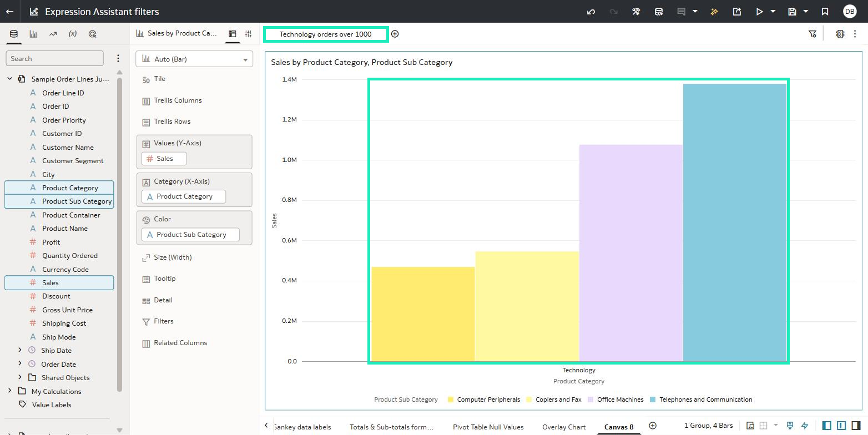Open the Auto (Bar) visualization type dropdown

[x=194, y=59]
